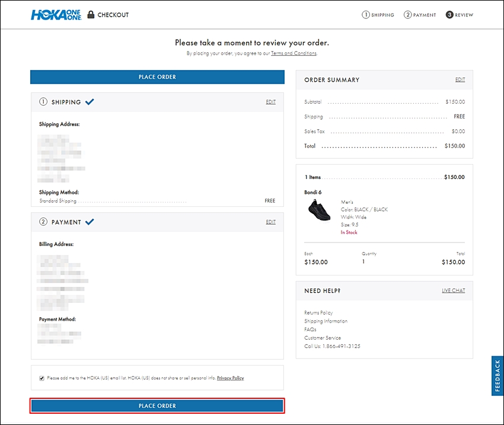504x425 pixels.
Task: Click the top Place Order button
Action: click(157, 77)
